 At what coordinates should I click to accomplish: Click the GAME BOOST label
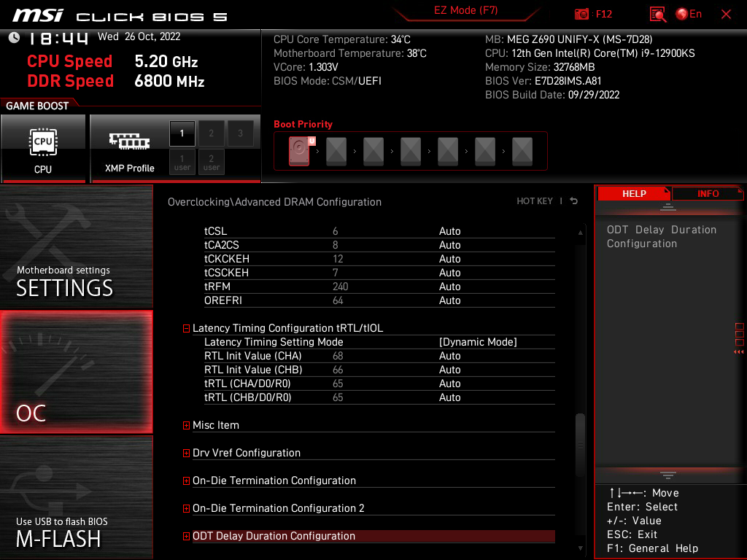point(37,106)
